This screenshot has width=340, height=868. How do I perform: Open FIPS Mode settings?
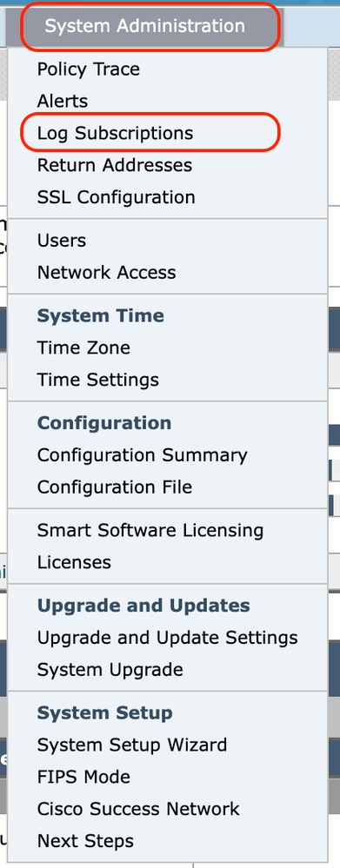[83, 778]
